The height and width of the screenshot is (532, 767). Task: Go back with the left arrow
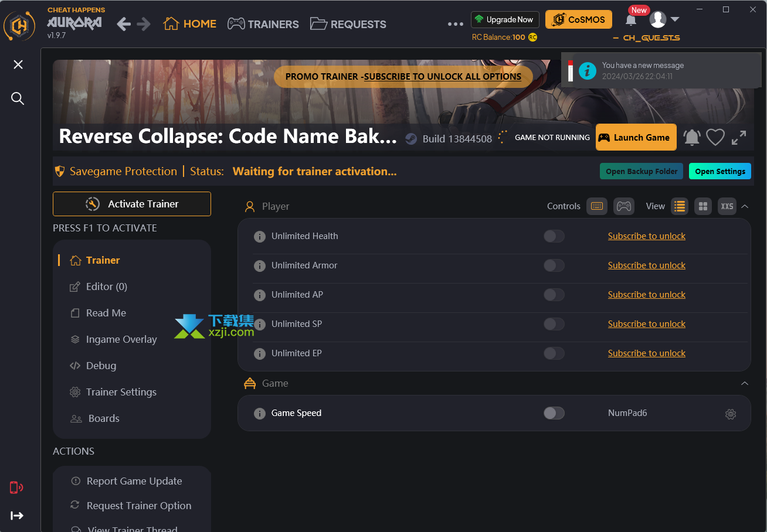pos(124,24)
